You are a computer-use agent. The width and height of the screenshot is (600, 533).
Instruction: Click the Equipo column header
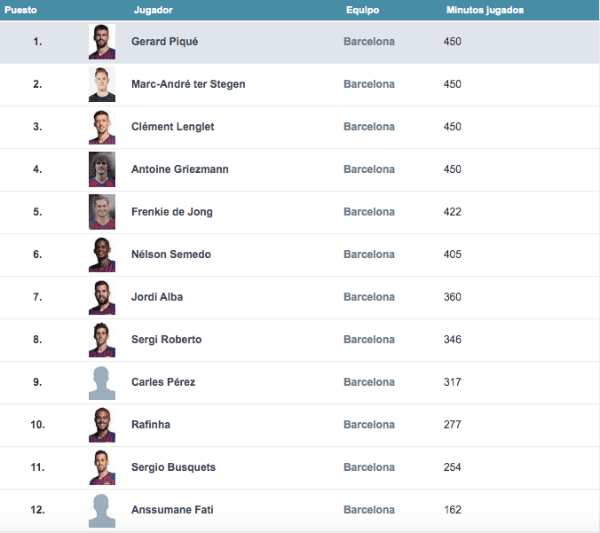click(x=362, y=10)
